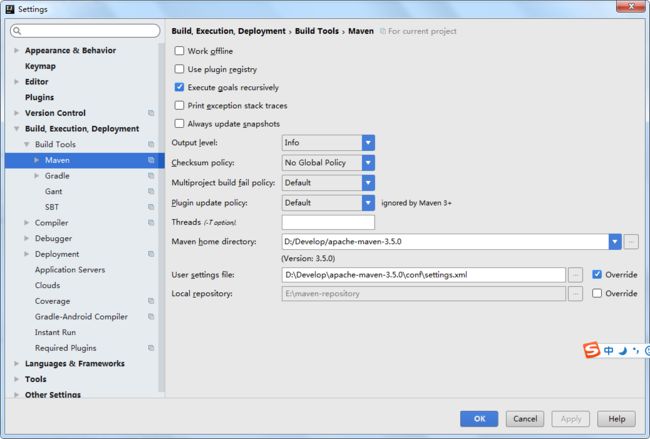Click the per-project icon beside Deployment

[x=151, y=254]
